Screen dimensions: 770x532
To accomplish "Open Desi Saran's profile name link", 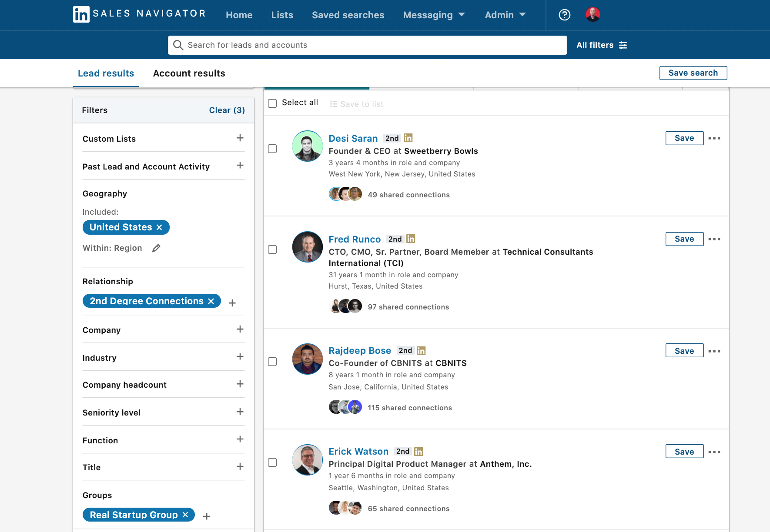I will point(353,138).
